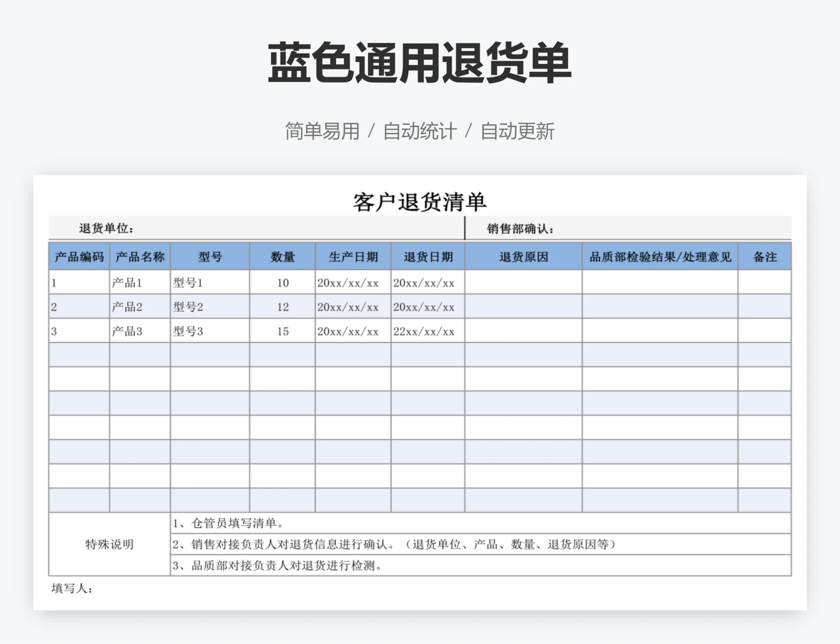The height and width of the screenshot is (644, 840).
Task: Select the 型号 header cell
Action: 210,257
